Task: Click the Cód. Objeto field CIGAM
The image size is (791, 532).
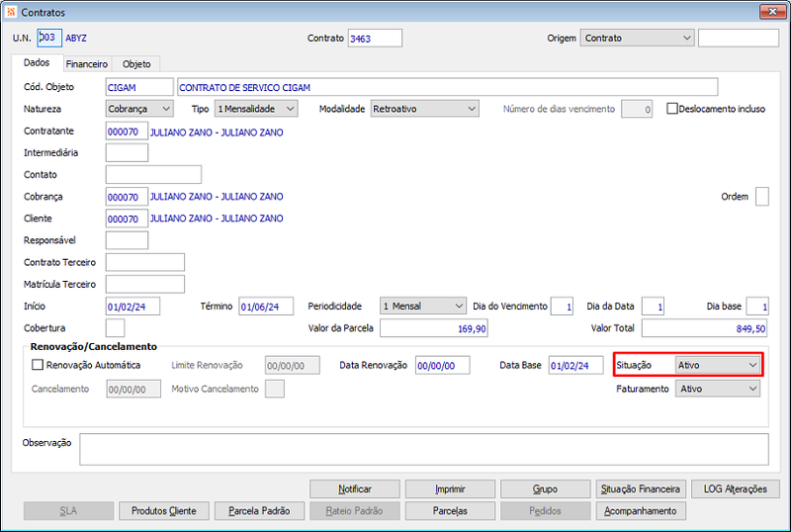Action: (x=139, y=87)
